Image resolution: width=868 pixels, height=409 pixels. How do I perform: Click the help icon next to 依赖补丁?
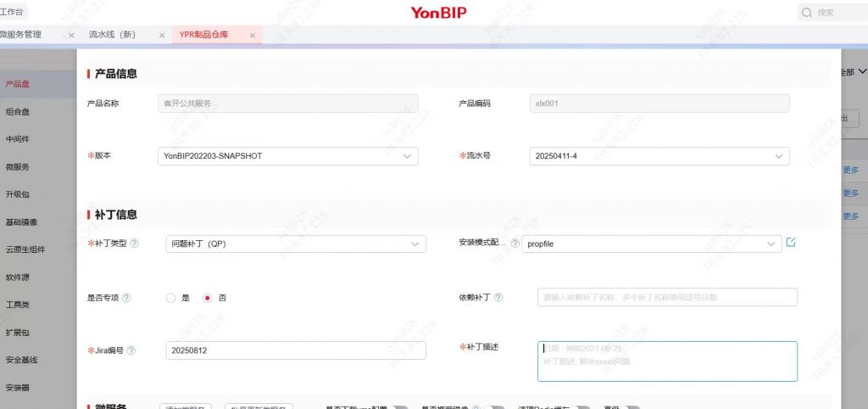(x=498, y=298)
